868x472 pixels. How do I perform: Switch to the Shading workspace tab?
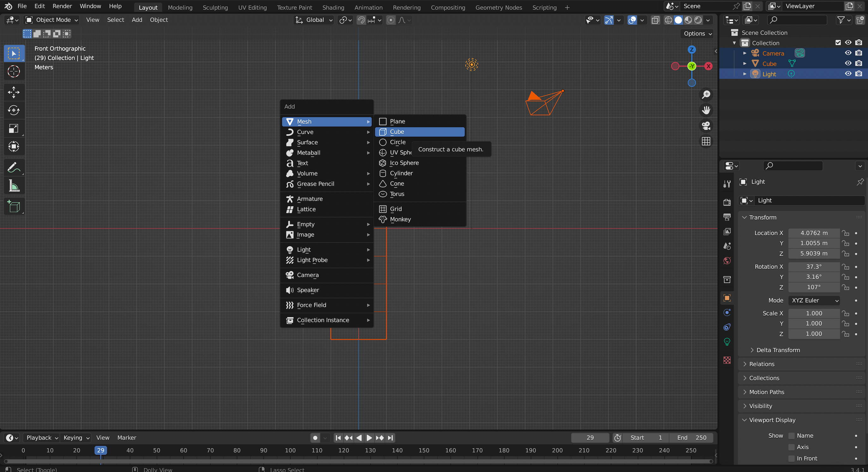pyautogui.click(x=333, y=7)
